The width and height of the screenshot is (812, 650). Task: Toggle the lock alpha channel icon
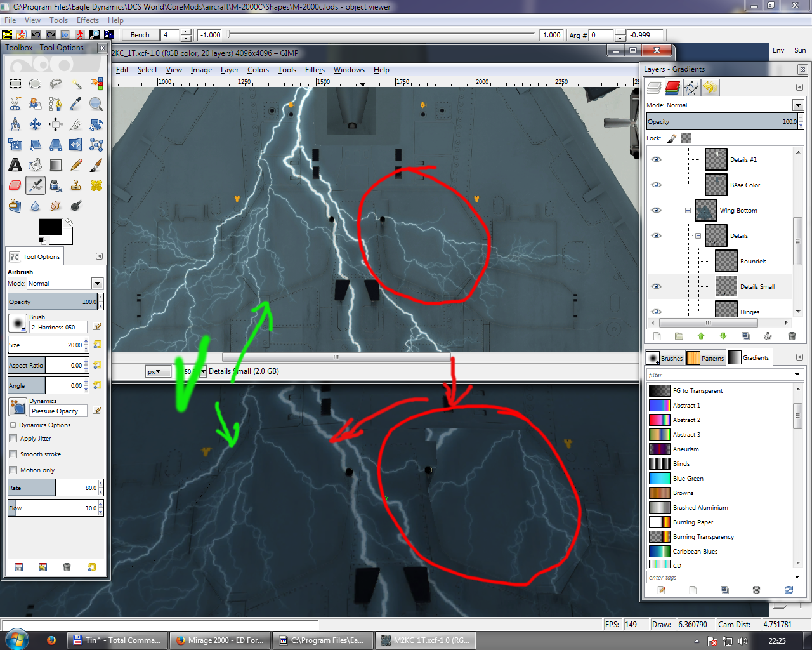pos(686,138)
